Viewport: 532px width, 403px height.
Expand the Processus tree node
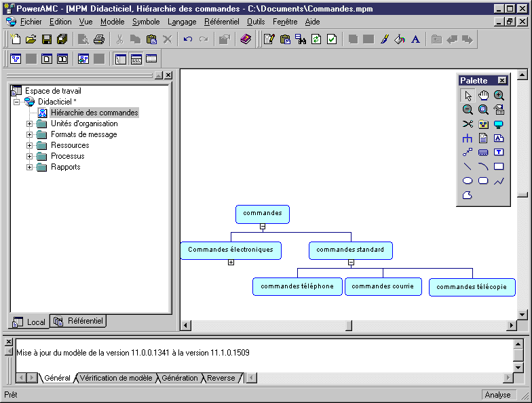click(x=29, y=156)
